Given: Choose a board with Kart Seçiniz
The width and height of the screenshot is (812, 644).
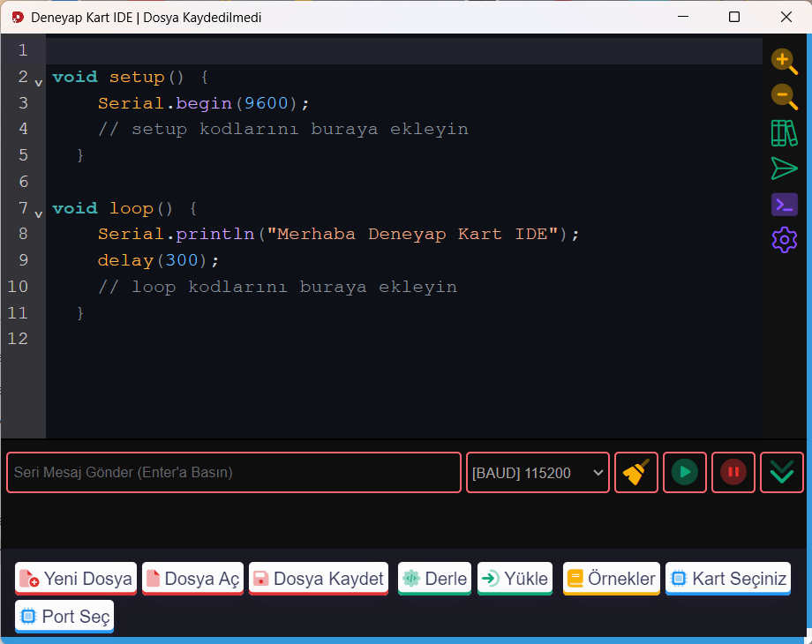Looking at the screenshot, I should (x=728, y=578).
